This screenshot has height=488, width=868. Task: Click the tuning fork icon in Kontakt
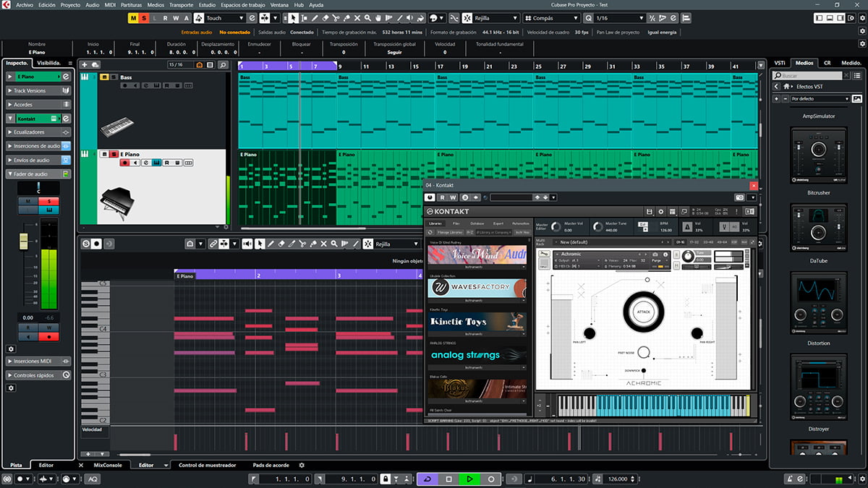(725, 226)
